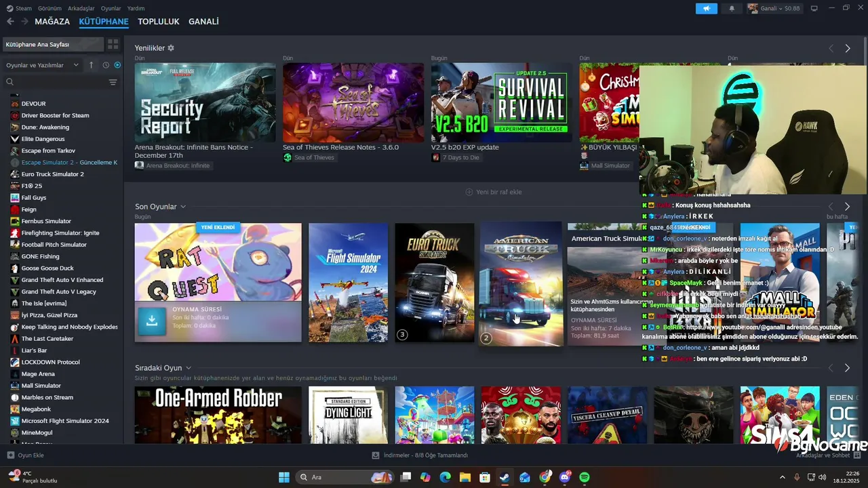Open the Görünüm menu

50,8
